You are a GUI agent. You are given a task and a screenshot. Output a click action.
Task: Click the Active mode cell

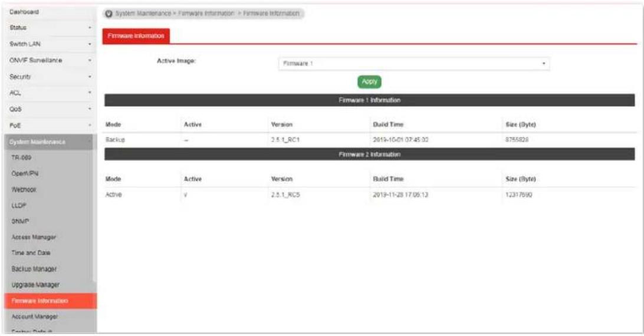(113, 195)
